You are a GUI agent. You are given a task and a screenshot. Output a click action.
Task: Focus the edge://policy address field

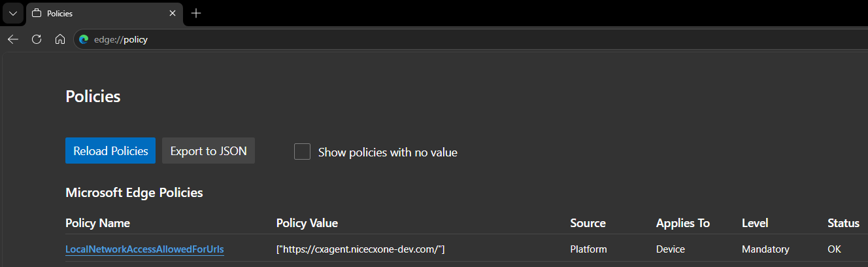(x=471, y=39)
